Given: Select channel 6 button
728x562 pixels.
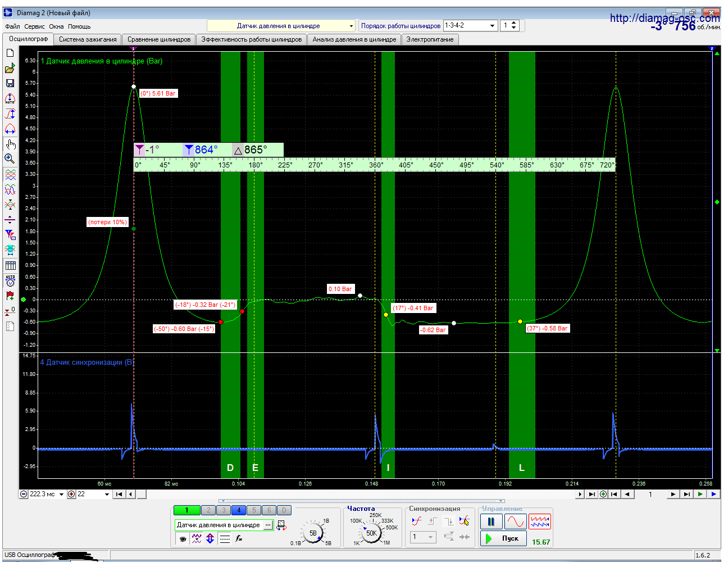Looking at the screenshot, I should pyautogui.click(x=269, y=510).
